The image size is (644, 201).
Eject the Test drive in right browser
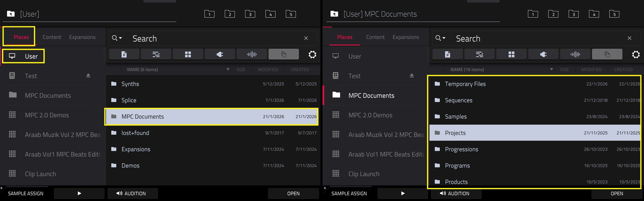[412, 76]
